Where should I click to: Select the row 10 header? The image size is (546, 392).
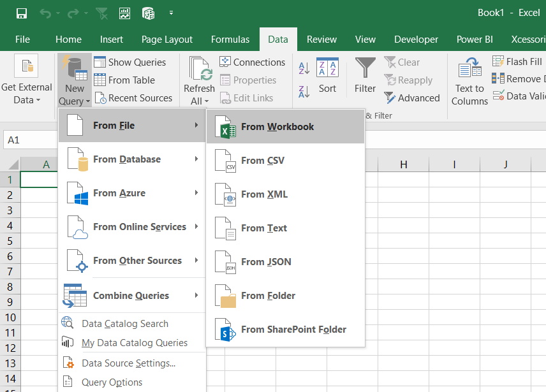pos(10,317)
